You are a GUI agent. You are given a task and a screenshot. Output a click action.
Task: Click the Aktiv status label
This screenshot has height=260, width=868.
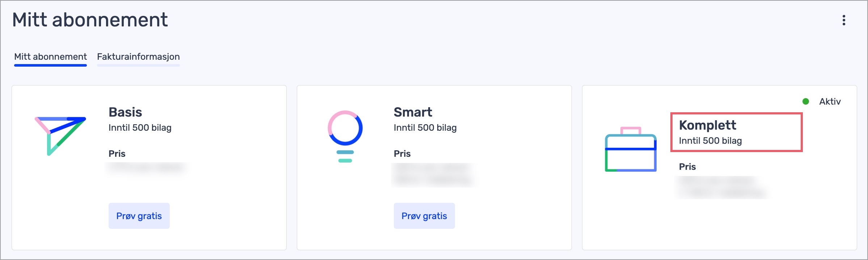830,102
